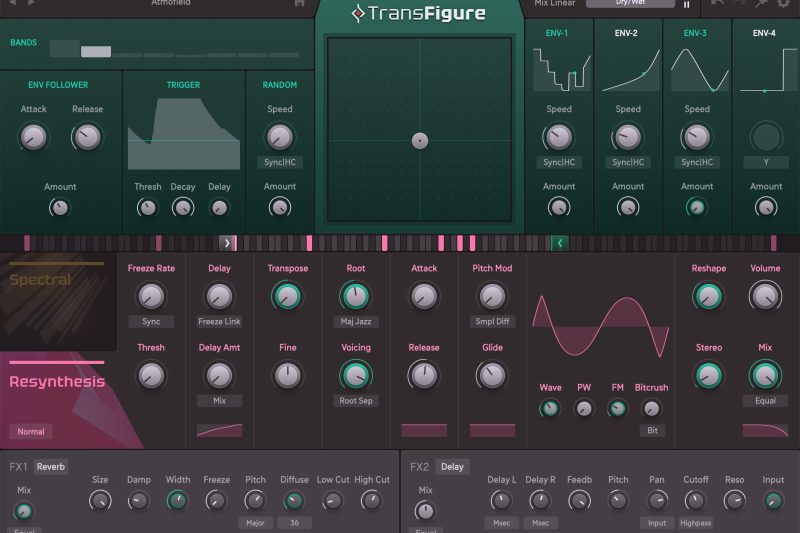Select the ENV-1 tab

click(x=557, y=33)
